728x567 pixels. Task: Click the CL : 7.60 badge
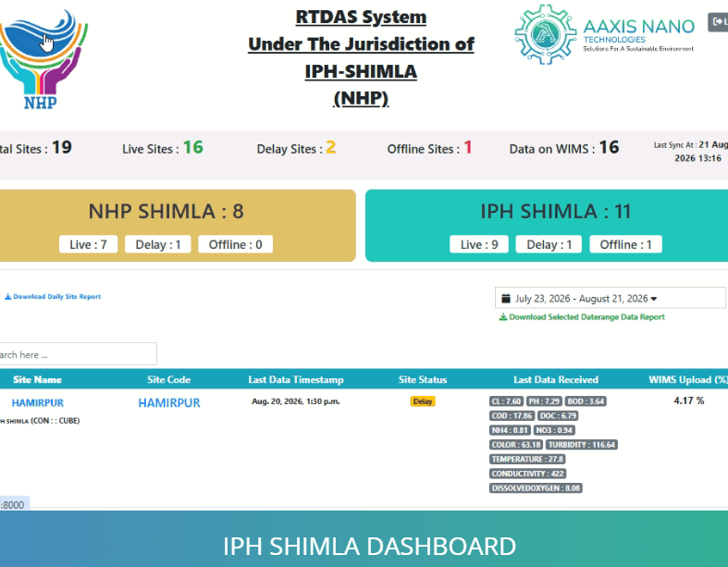click(x=507, y=401)
